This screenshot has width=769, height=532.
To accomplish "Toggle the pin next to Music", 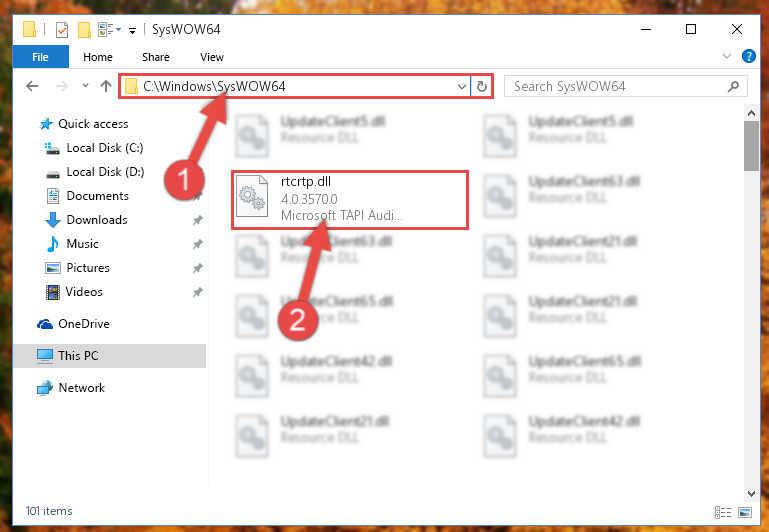I will pyautogui.click(x=198, y=244).
